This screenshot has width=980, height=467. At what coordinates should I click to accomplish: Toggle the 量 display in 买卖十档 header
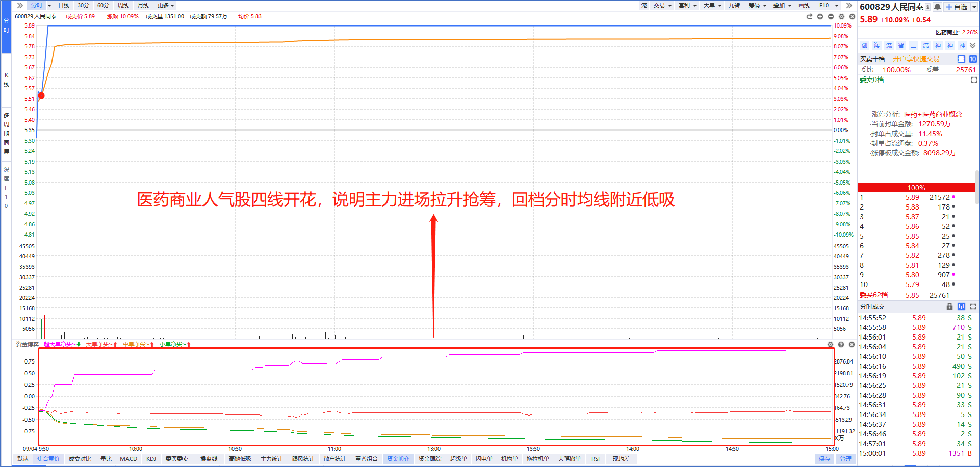(x=961, y=59)
